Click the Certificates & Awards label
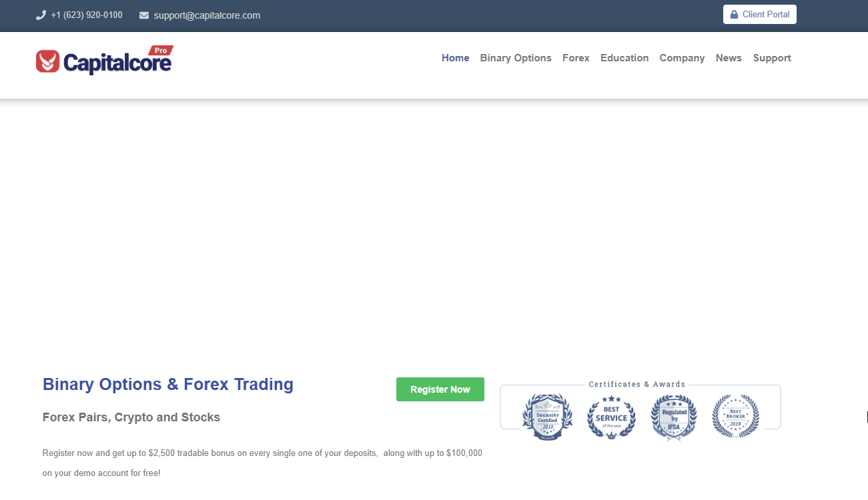 [637, 385]
